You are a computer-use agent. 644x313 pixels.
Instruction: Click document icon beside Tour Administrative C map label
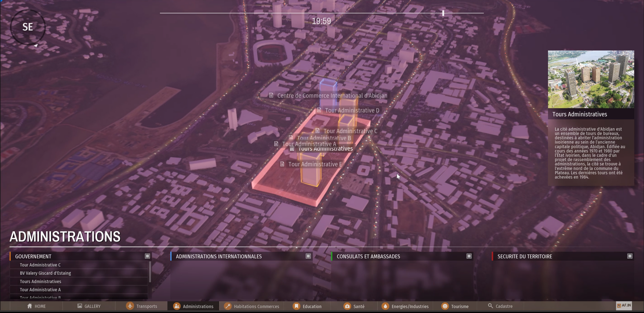coord(317,131)
